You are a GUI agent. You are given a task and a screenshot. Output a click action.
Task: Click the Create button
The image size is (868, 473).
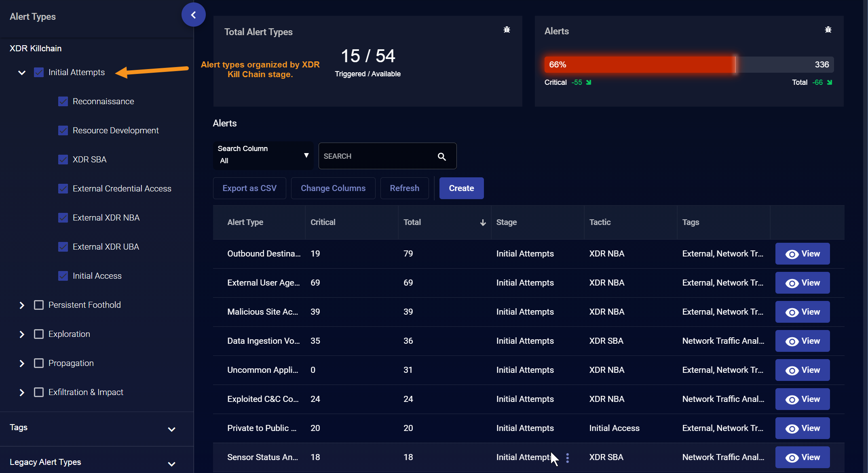(461, 188)
